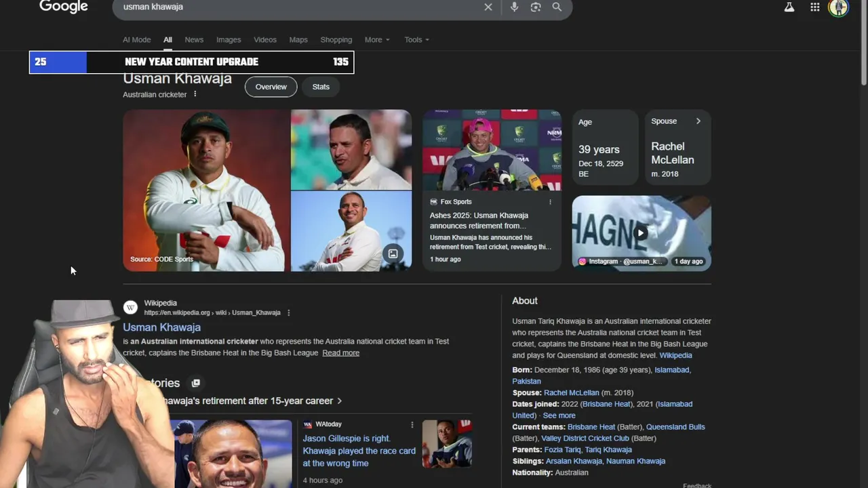Open the Usman Khawaja Wikipedia result title

tap(161, 327)
